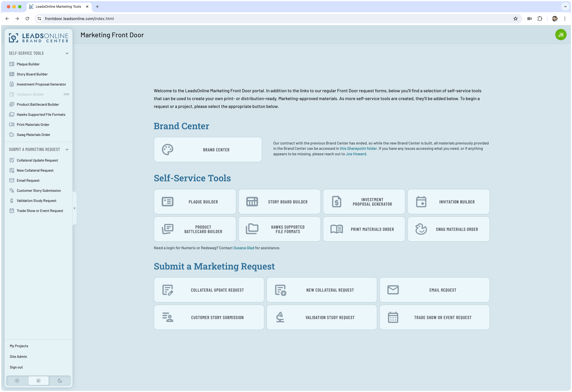Close the LeadsOnline Marketing Tools tab
572x392 pixels.
(87, 7)
